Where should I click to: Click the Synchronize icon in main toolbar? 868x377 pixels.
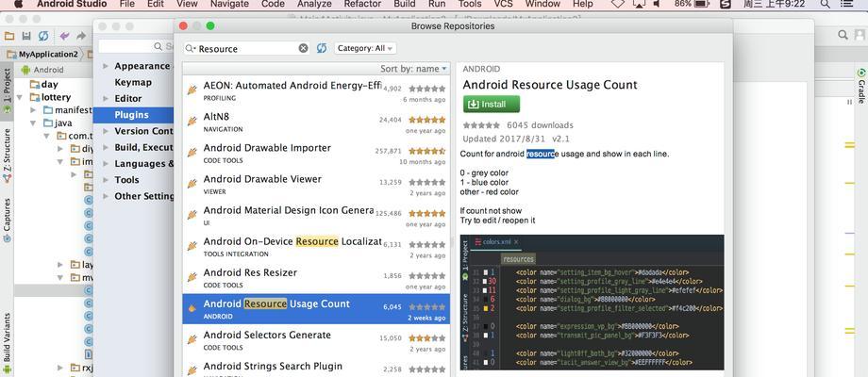43,36
